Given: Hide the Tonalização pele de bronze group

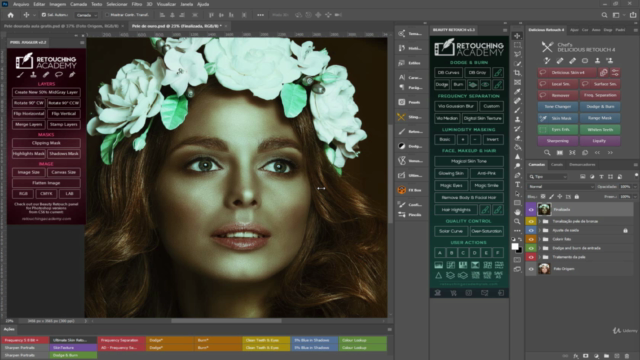Looking at the screenshot, I should coord(531,221).
